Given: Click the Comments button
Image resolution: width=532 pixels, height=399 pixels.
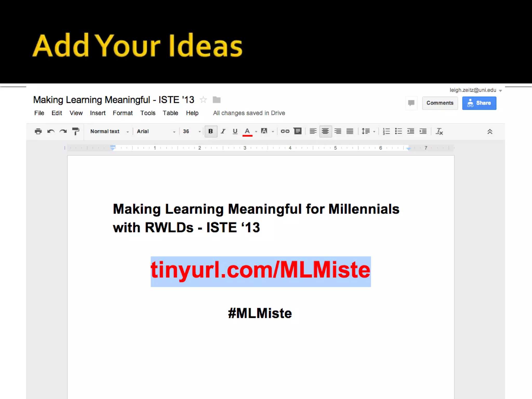Looking at the screenshot, I should coord(440,103).
